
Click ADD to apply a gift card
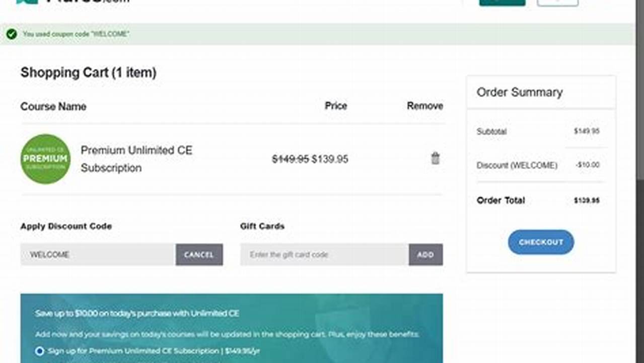[425, 255]
